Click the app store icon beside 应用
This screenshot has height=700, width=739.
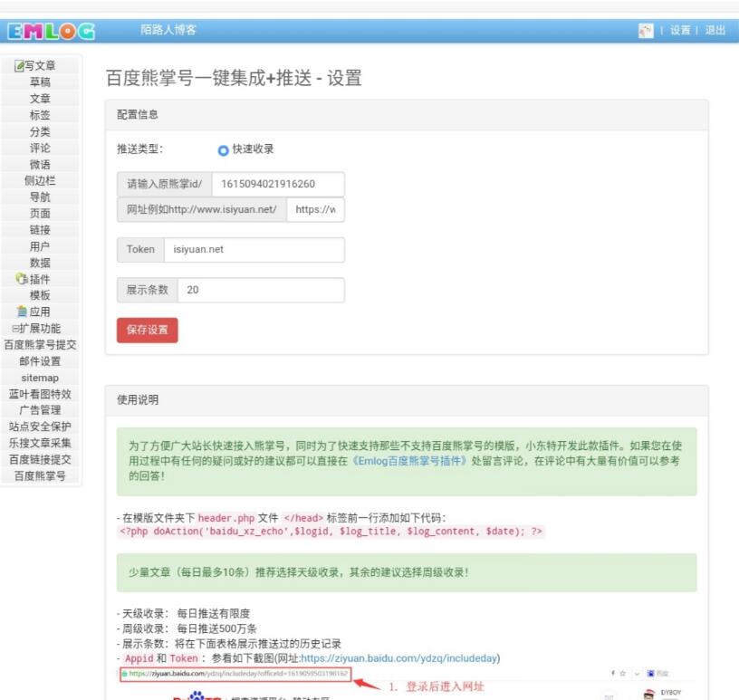pyautogui.click(x=22, y=312)
